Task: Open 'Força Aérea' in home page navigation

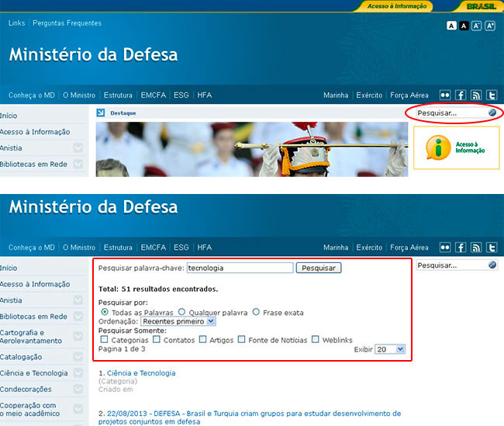Action: [x=409, y=95]
